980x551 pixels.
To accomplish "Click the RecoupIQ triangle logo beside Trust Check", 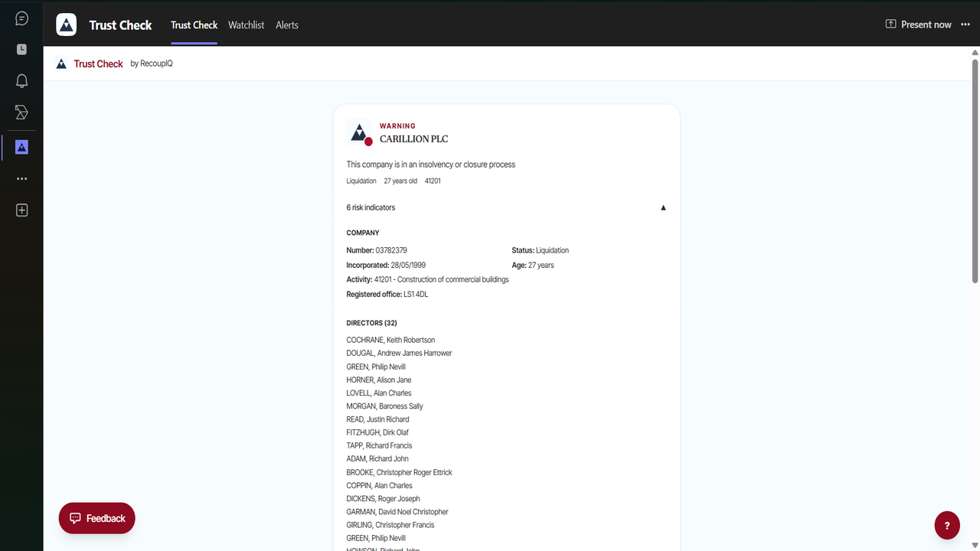I will 61,64.
